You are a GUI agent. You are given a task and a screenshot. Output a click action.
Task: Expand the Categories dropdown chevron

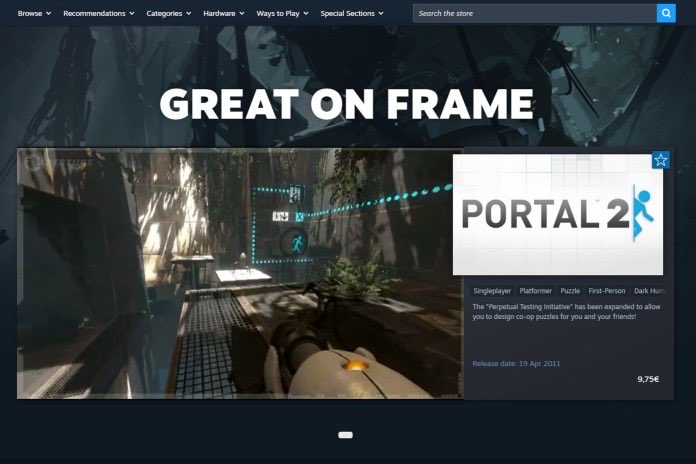[189, 13]
